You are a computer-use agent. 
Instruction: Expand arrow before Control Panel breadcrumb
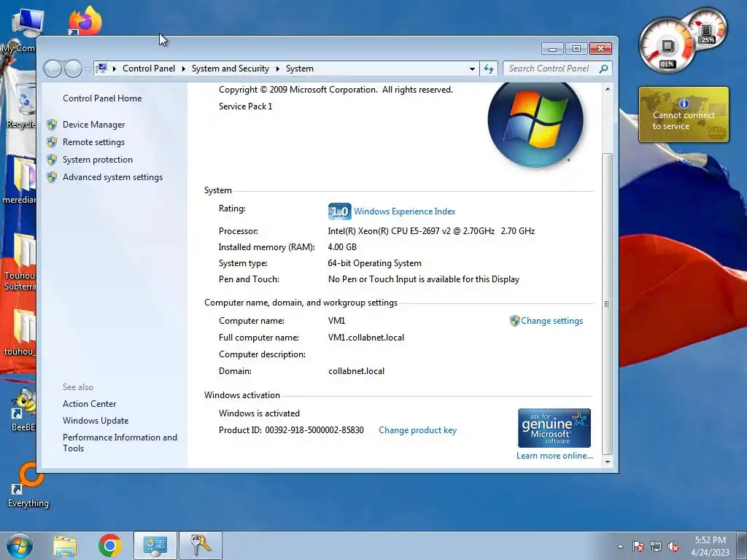115,69
